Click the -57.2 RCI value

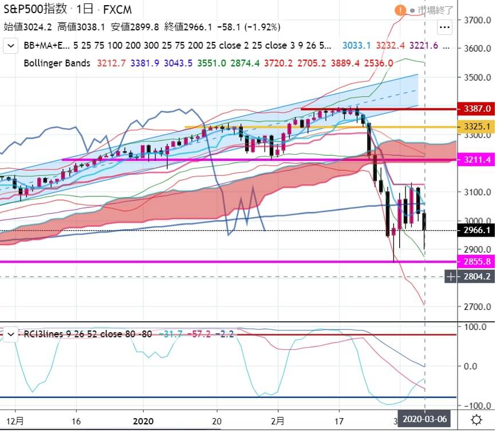pos(199,334)
